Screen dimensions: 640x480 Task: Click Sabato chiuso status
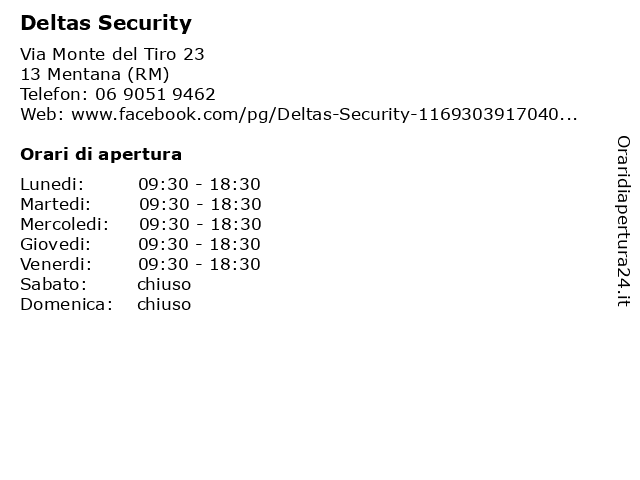coord(164,284)
